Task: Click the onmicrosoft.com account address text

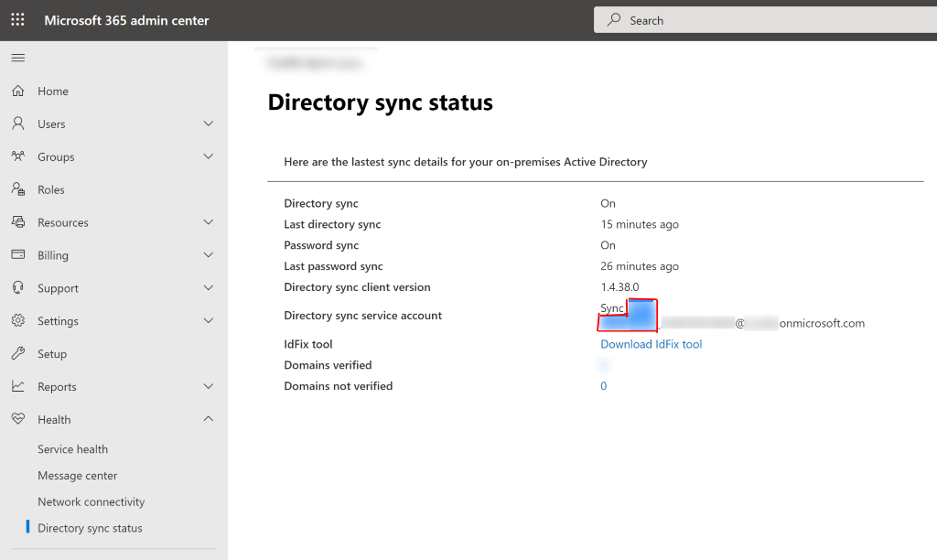Action: [822, 323]
